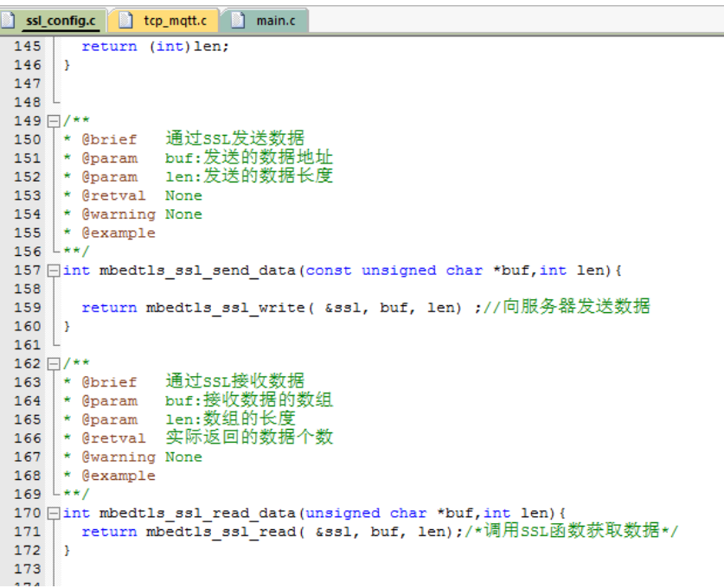Click the mbedtls_ssl_send_data function name
The height and width of the screenshot is (588, 724).
click(x=198, y=271)
